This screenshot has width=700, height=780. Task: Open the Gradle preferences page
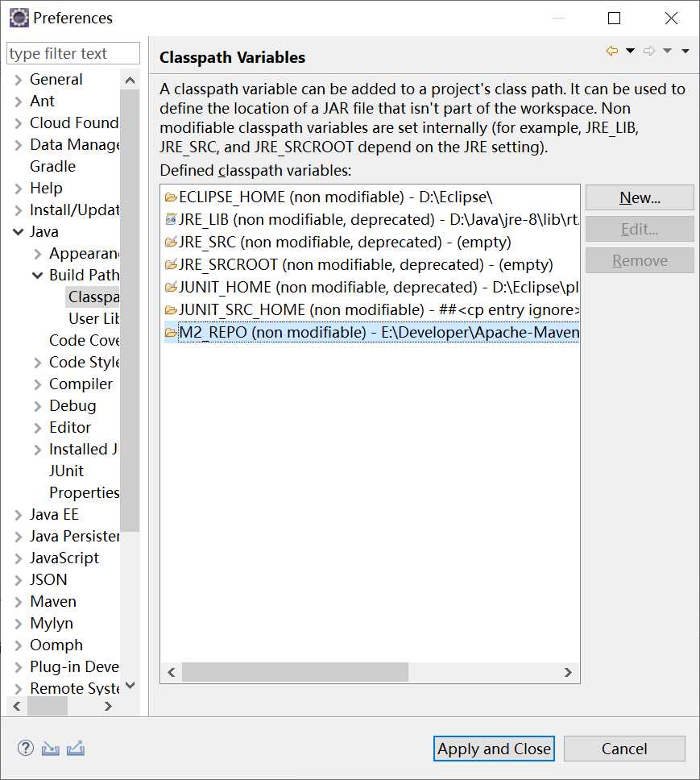tap(52, 166)
